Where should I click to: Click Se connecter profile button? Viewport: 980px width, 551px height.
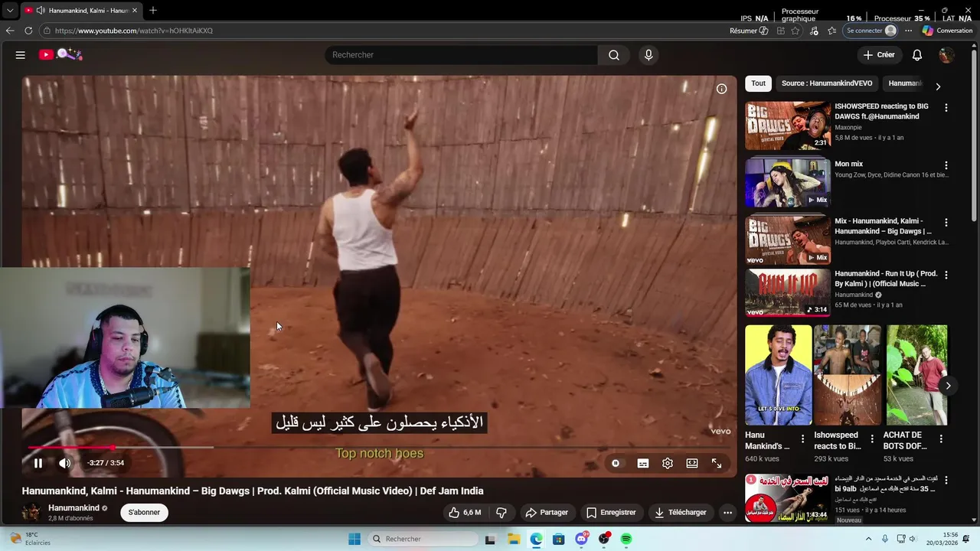(x=871, y=31)
